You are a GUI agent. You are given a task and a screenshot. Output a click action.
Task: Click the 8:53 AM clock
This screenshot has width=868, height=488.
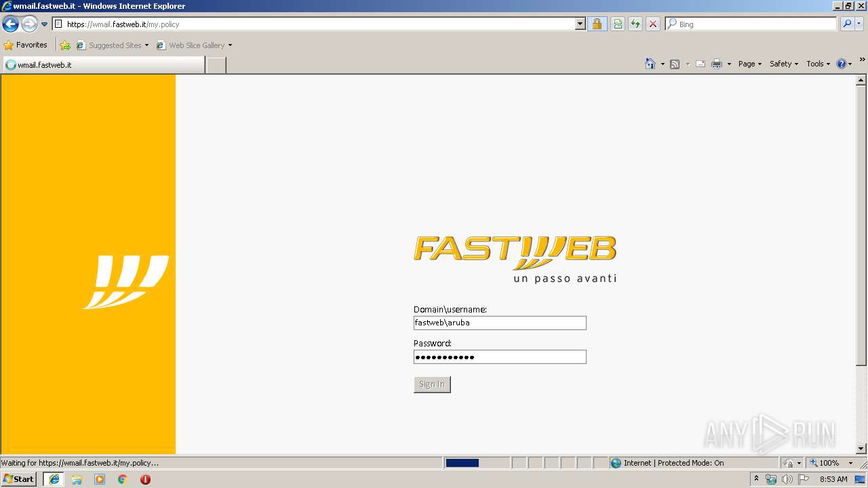833,479
